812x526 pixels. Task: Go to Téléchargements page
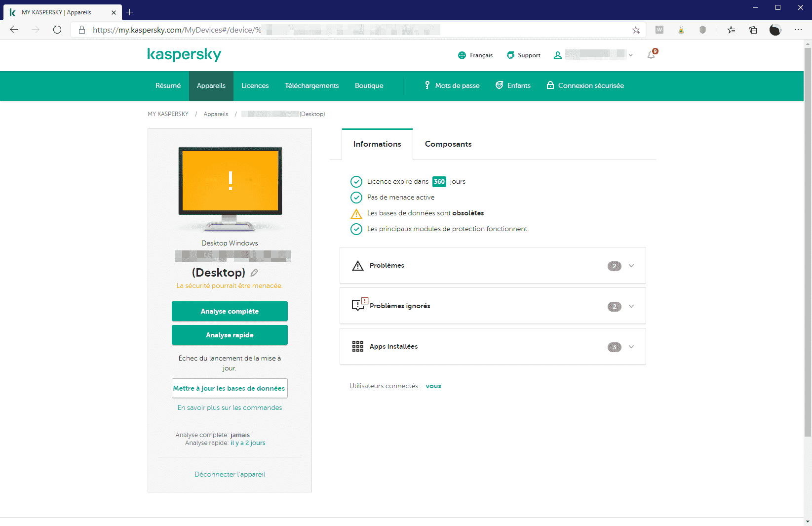(312, 85)
